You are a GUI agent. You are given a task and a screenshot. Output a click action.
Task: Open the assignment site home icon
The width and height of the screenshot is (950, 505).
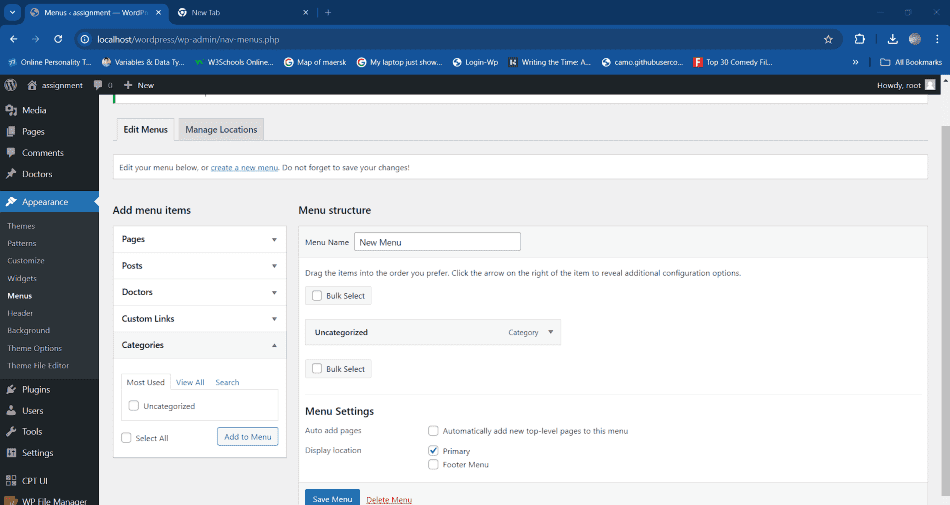(x=32, y=85)
